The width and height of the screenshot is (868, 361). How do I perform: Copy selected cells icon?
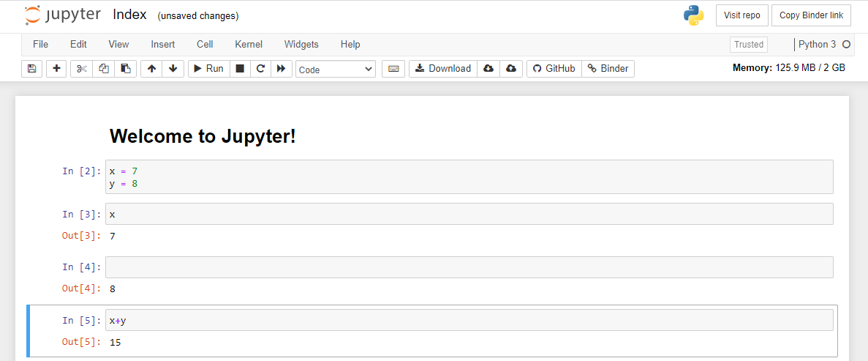coord(103,69)
